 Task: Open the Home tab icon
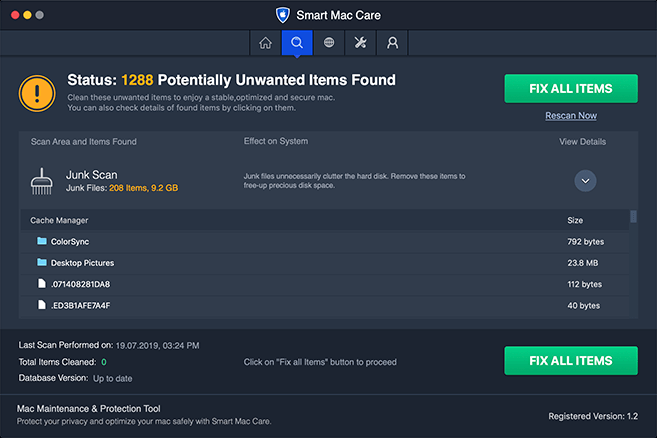pyautogui.click(x=265, y=43)
